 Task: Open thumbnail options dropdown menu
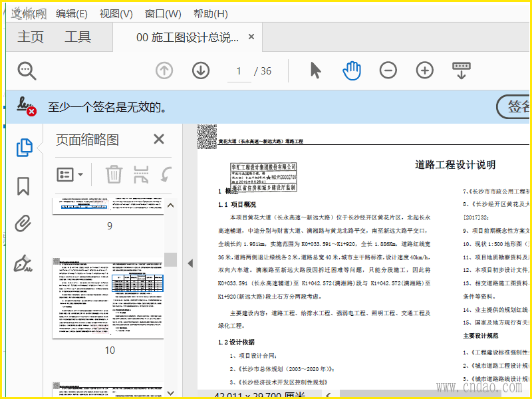tap(70, 175)
